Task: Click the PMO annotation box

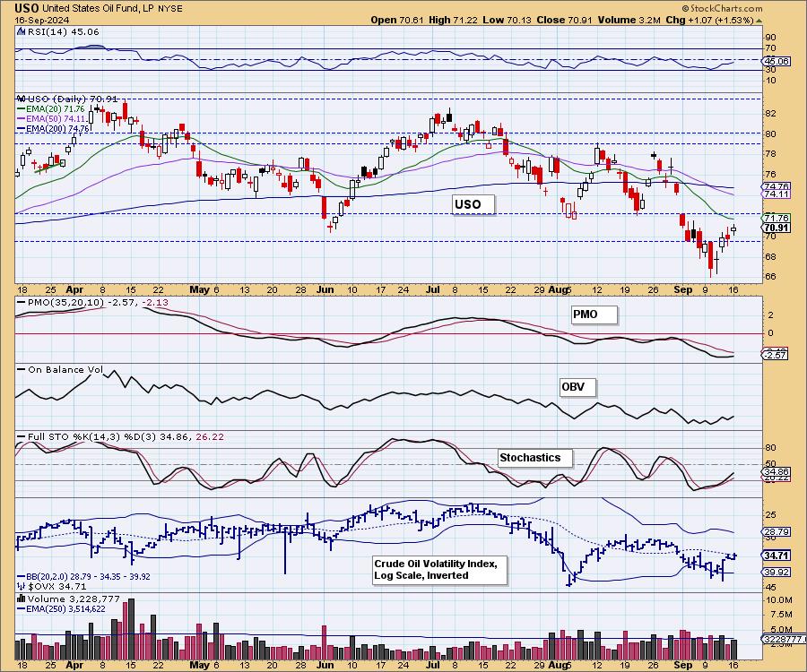Action: point(594,314)
